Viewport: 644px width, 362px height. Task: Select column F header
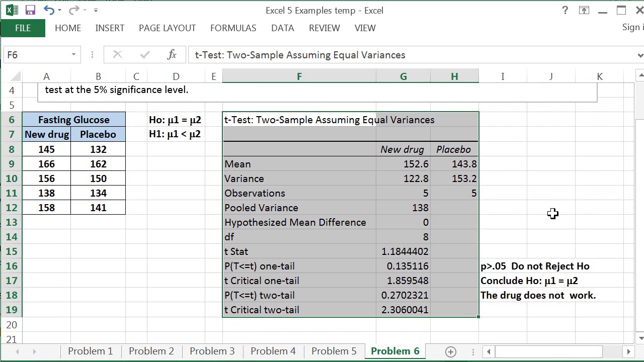coord(299,76)
